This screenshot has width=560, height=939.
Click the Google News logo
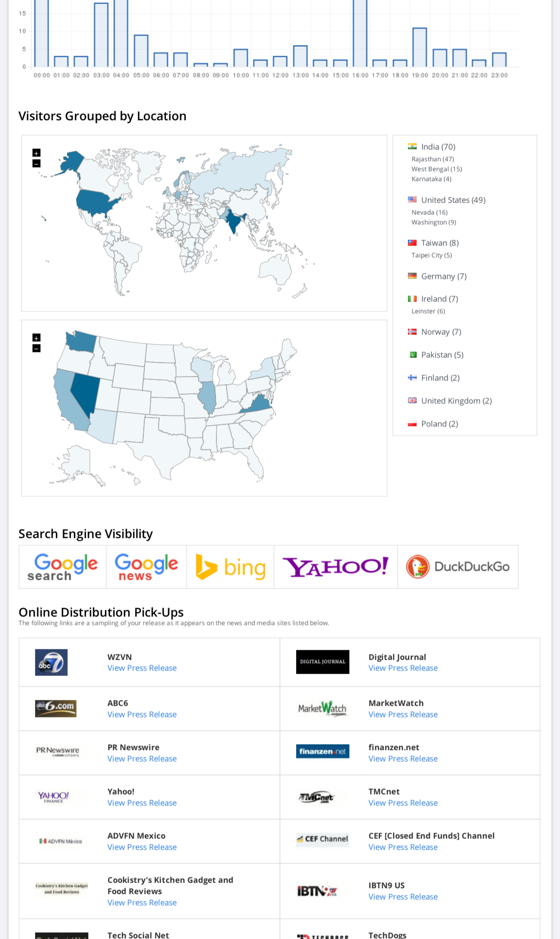click(147, 567)
